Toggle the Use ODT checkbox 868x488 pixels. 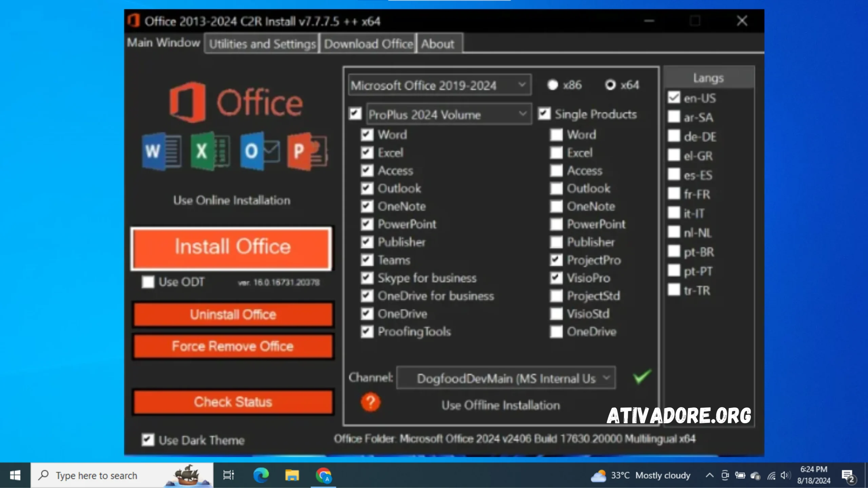[148, 282]
